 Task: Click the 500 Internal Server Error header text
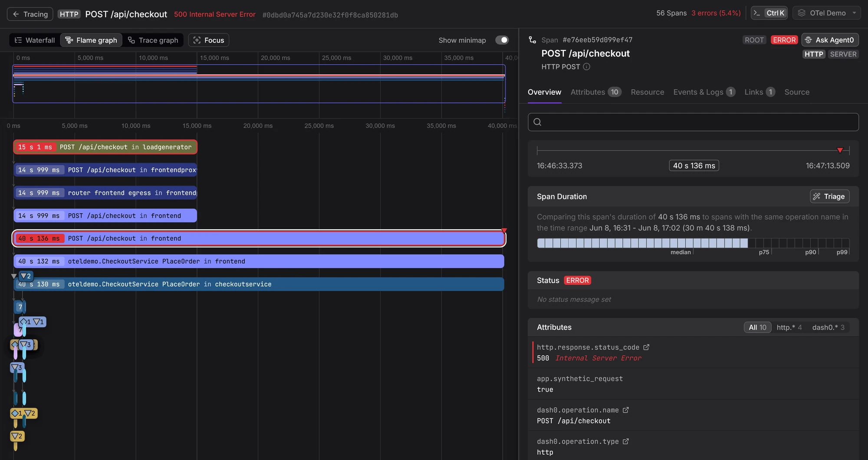point(215,14)
